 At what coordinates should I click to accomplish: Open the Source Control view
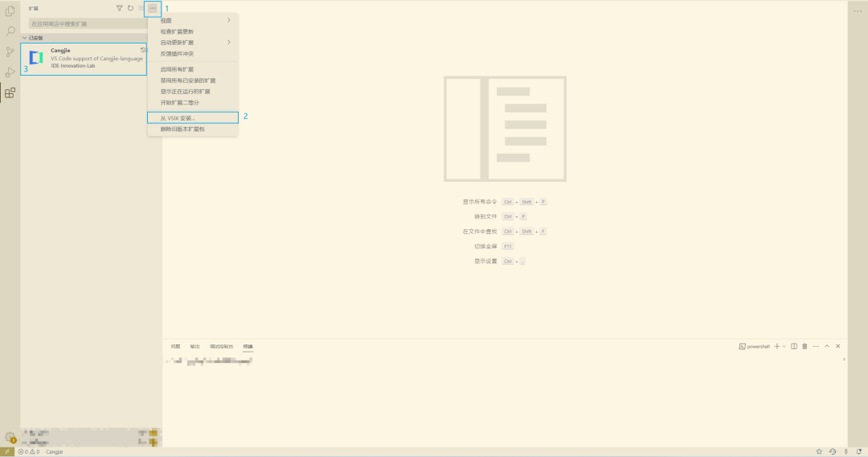point(10,52)
